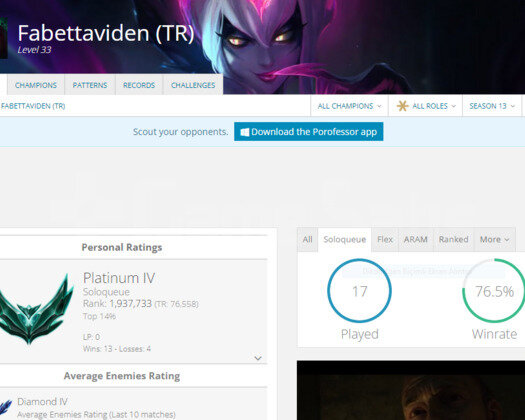Click the Windows logo on the download button
Viewport: 525px width, 420px height.
245,132
